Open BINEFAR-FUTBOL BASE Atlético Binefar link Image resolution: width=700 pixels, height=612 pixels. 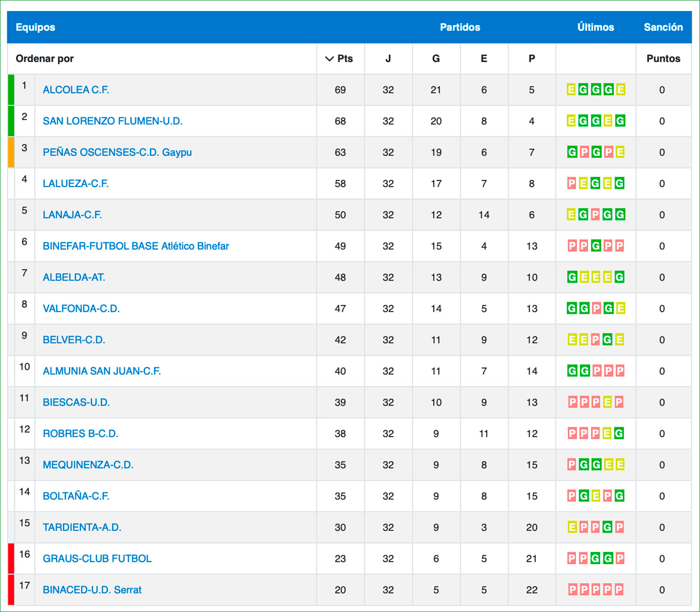click(x=135, y=246)
